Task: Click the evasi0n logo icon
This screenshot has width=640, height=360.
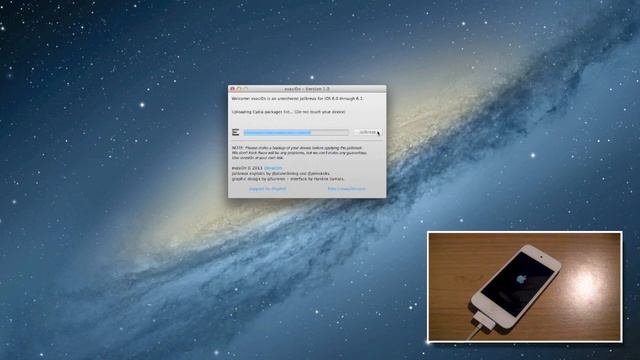Action: coord(236,132)
